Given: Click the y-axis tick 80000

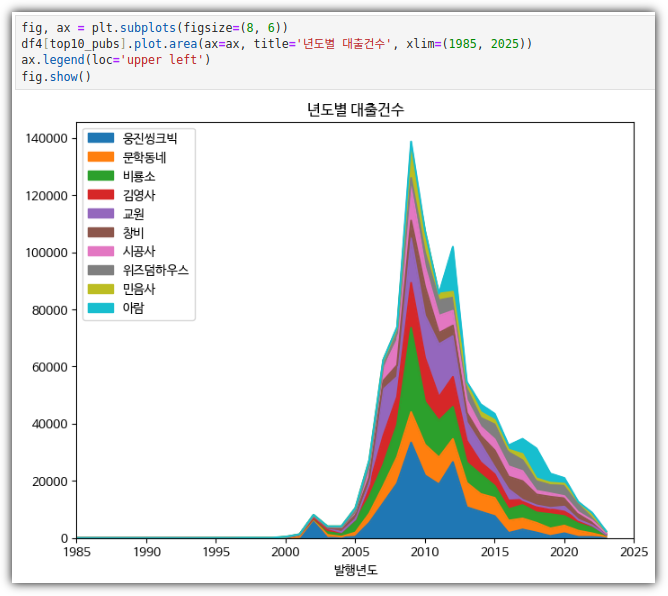Looking at the screenshot, I should pos(50,310).
